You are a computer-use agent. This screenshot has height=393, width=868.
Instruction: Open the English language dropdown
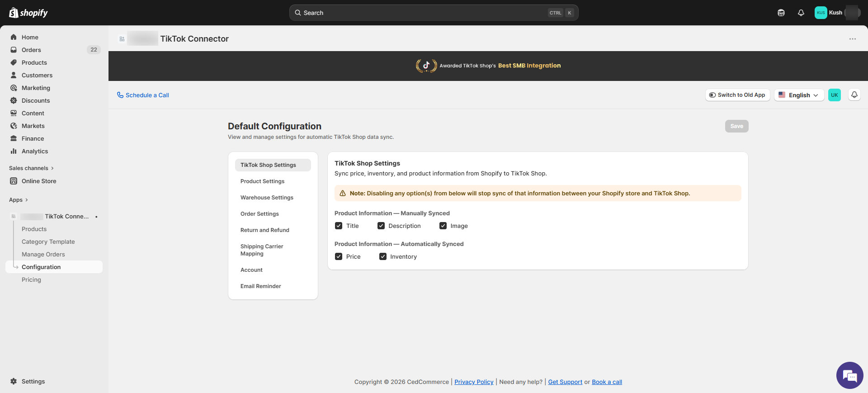coord(799,95)
